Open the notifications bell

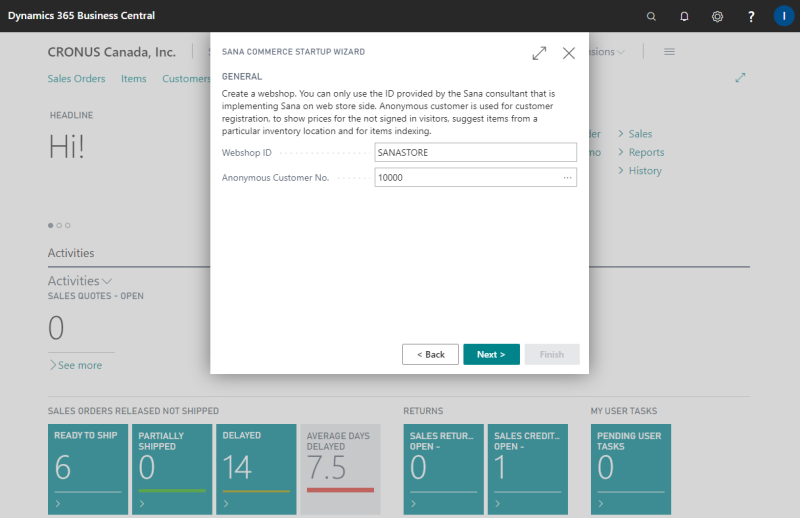[684, 16]
